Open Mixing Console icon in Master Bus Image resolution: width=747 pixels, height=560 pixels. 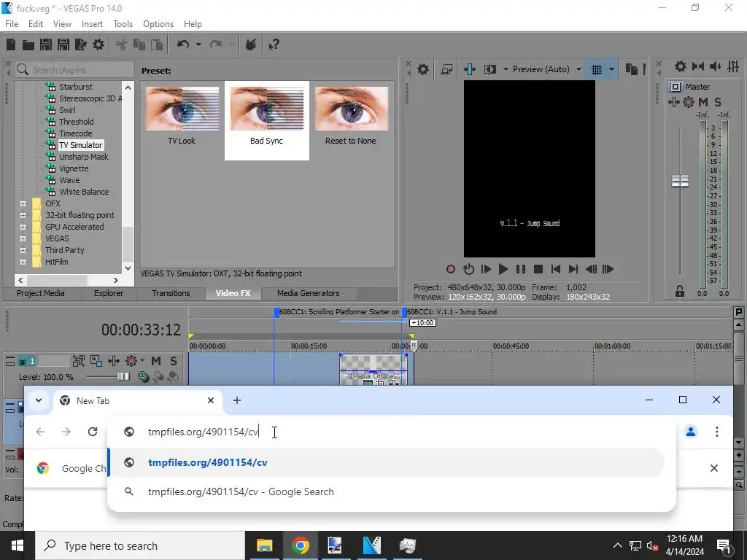click(x=733, y=66)
